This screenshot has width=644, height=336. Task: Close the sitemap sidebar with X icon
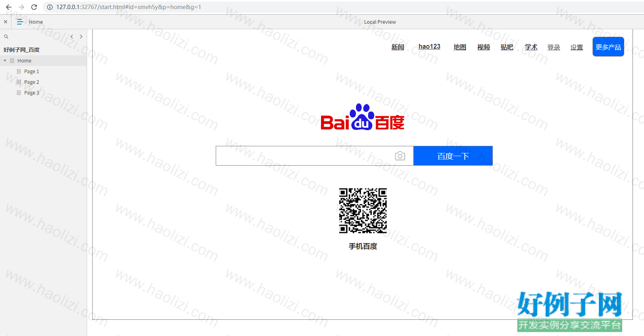click(x=6, y=22)
